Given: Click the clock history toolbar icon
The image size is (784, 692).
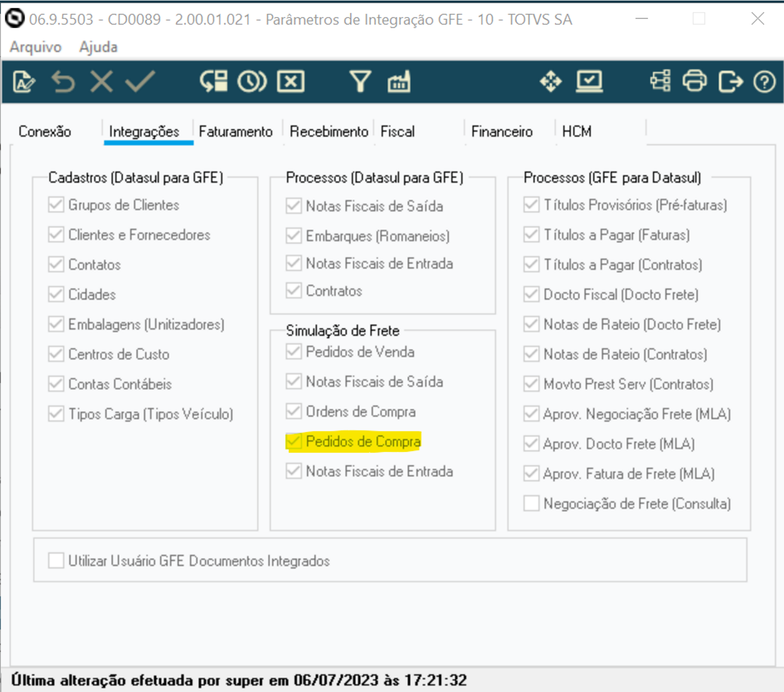Looking at the screenshot, I should [252, 82].
